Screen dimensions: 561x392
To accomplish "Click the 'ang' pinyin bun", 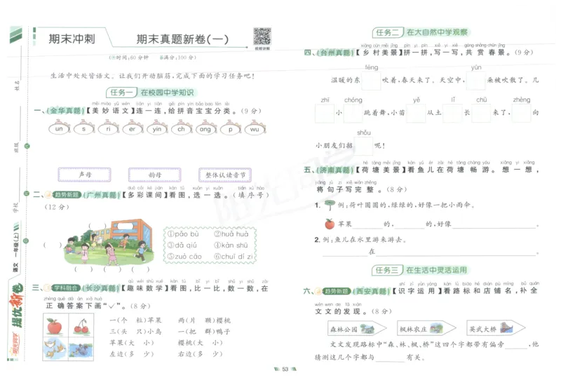I will click(x=205, y=128).
